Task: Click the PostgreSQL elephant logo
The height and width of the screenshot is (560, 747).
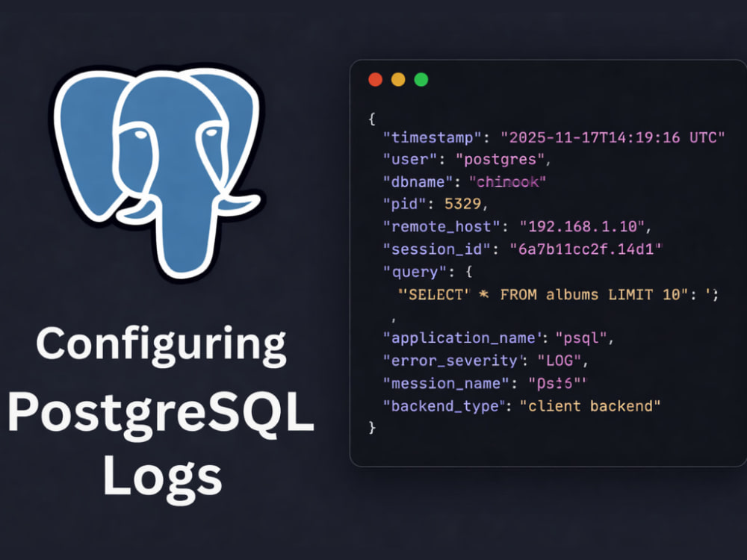Action: (158, 172)
